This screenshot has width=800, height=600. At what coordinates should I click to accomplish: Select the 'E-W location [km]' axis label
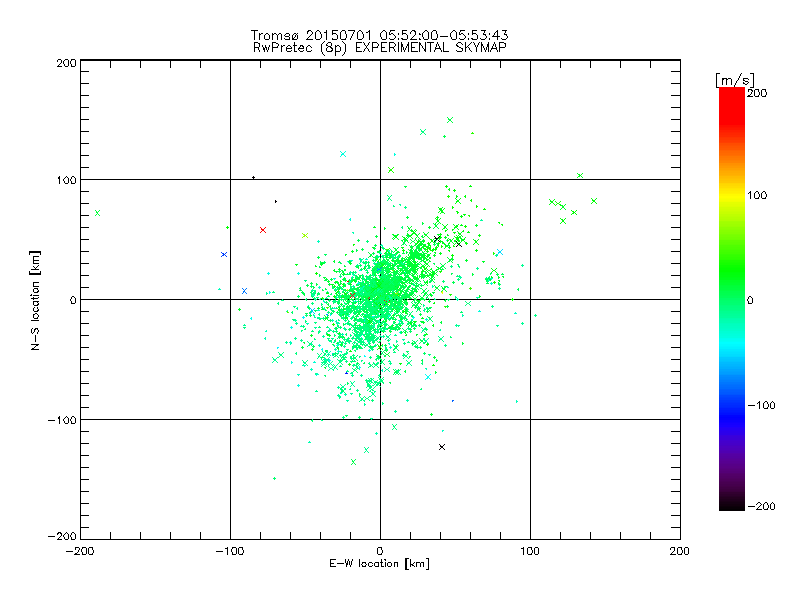click(x=379, y=563)
